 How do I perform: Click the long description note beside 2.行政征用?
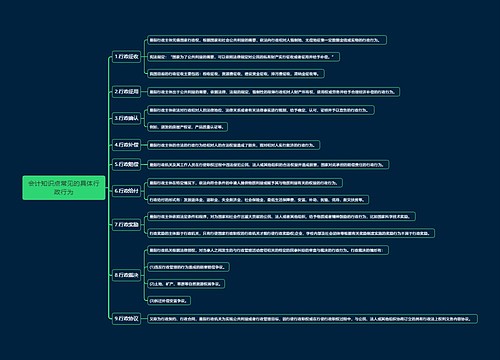pos(273,92)
